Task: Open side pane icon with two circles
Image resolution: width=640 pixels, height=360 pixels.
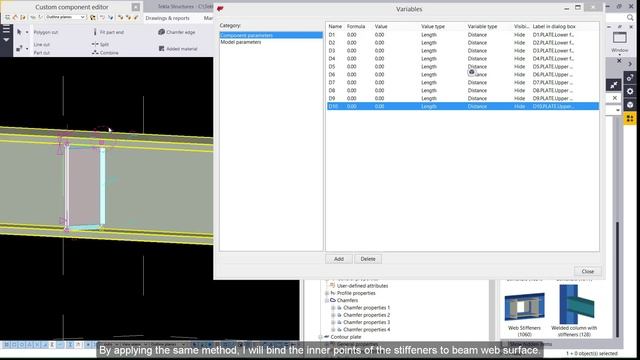Action: coord(630,78)
